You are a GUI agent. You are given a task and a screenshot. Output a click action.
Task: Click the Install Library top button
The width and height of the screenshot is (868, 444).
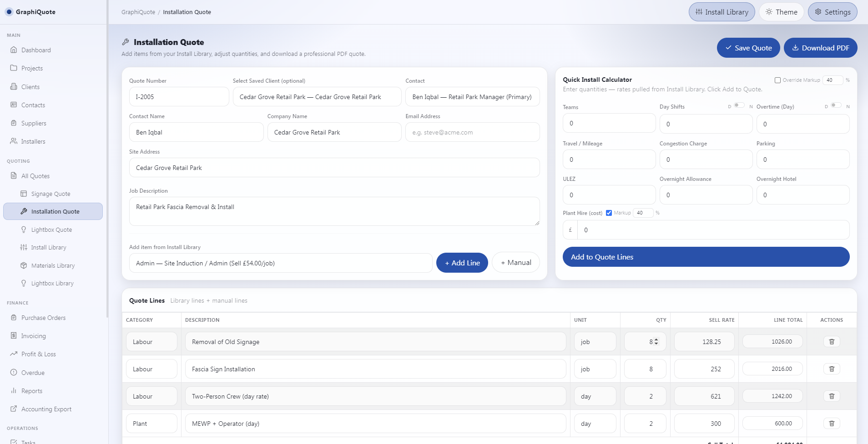pos(722,12)
